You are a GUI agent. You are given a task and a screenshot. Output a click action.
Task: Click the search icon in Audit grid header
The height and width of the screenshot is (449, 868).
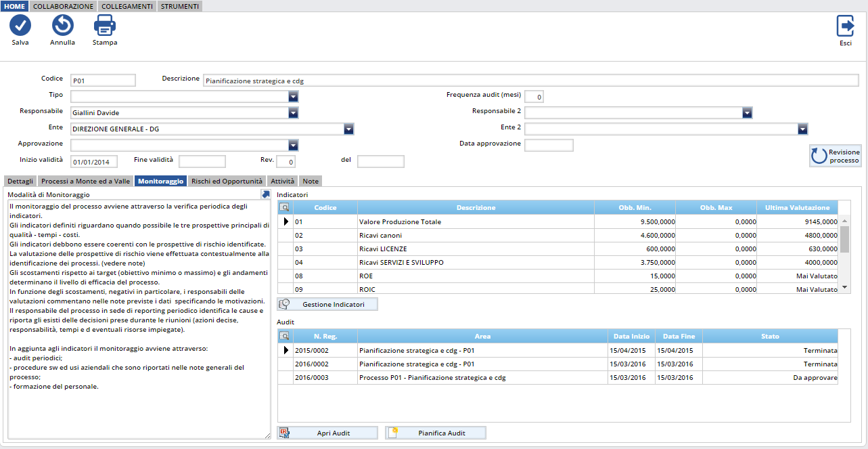(285, 336)
